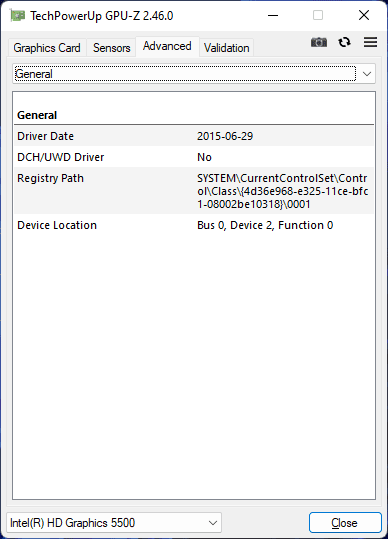
Task: Select the Advanced tab
Action: (167, 46)
